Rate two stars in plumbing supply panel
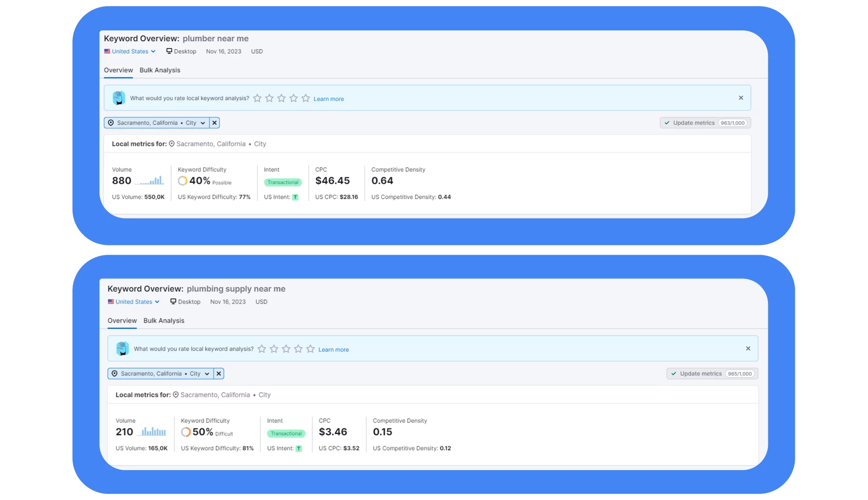The height and width of the screenshot is (500, 868). click(x=274, y=349)
